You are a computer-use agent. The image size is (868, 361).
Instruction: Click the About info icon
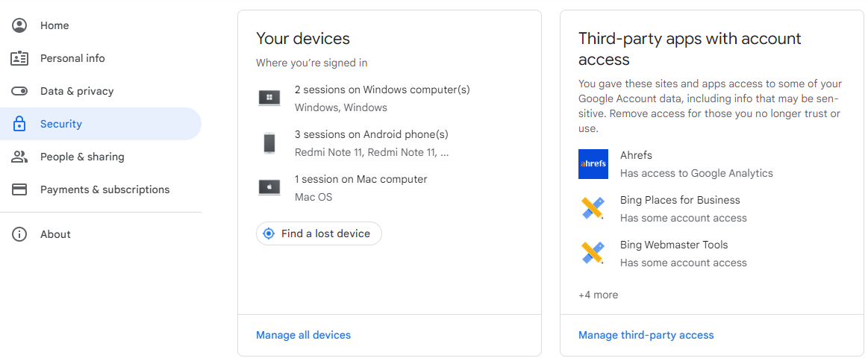point(19,234)
